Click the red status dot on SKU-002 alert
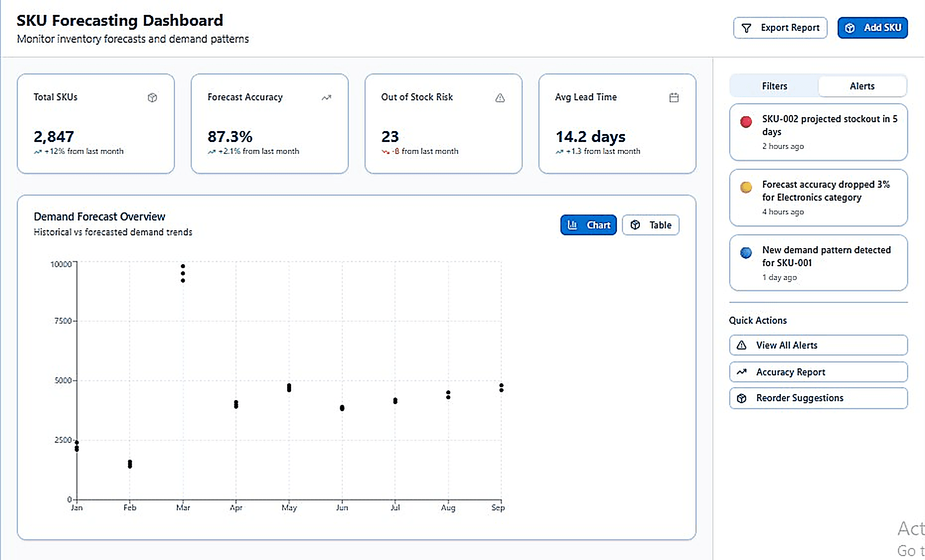Image resolution: width=925 pixels, height=560 pixels. (745, 122)
